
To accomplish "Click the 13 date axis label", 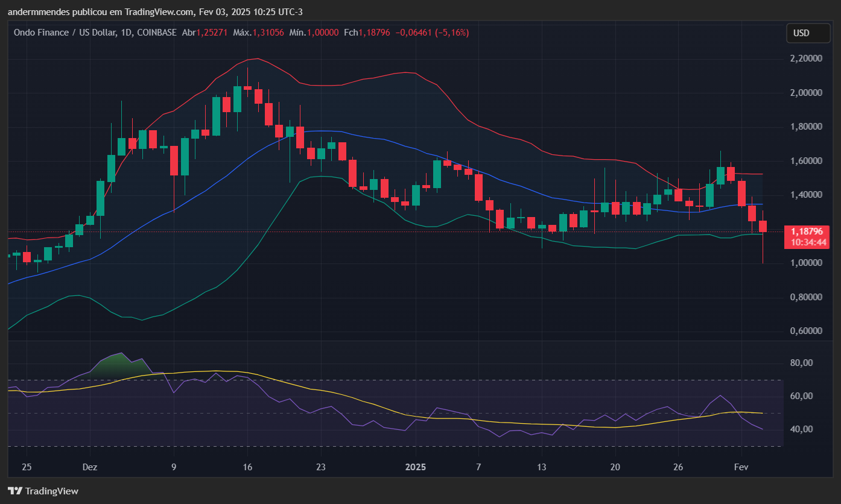I will (541, 467).
